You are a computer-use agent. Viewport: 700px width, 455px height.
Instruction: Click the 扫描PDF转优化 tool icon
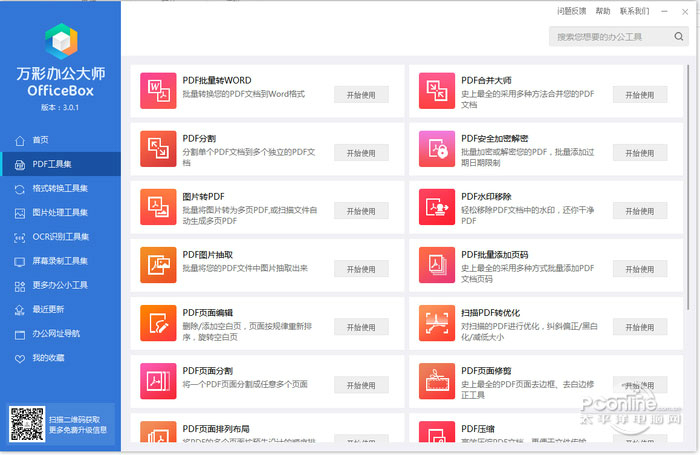point(437,323)
